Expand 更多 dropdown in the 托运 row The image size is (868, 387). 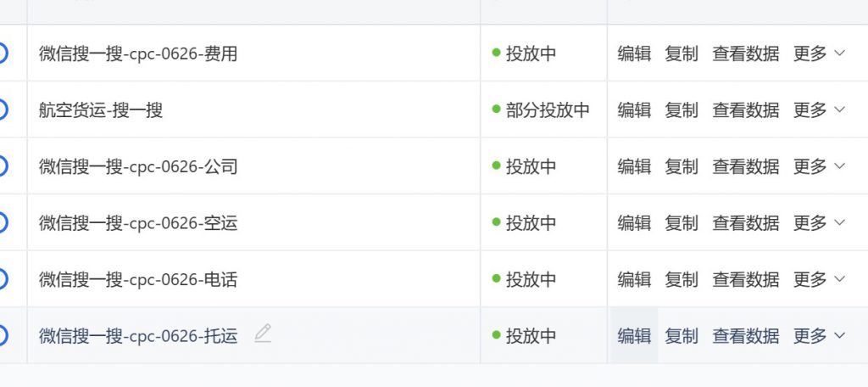click(820, 336)
